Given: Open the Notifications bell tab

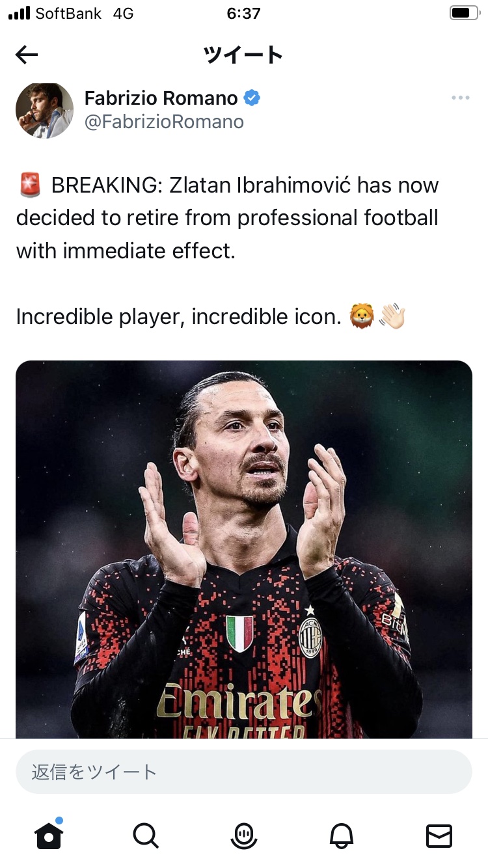Looking at the screenshot, I should (342, 835).
